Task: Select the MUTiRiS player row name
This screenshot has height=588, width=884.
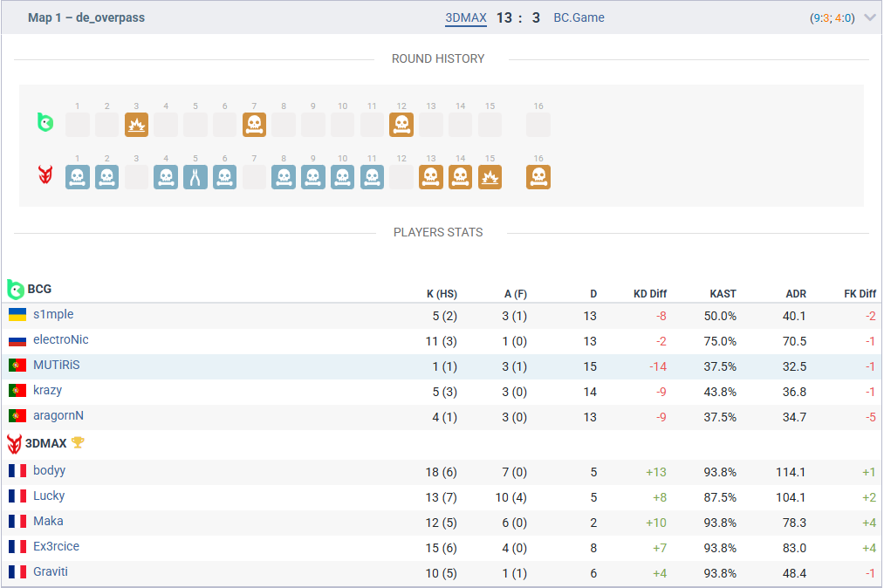Action: coord(56,365)
